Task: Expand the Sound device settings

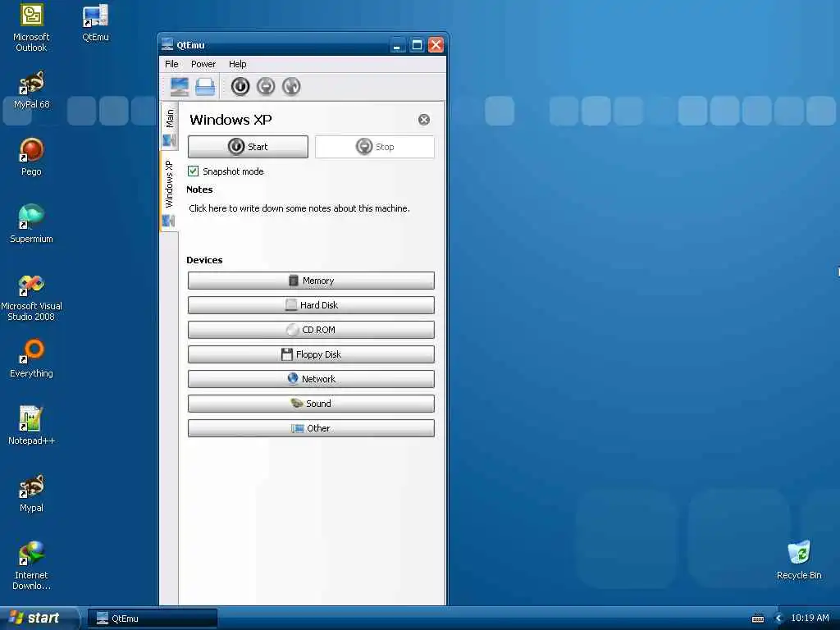Action: [x=311, y=404]
